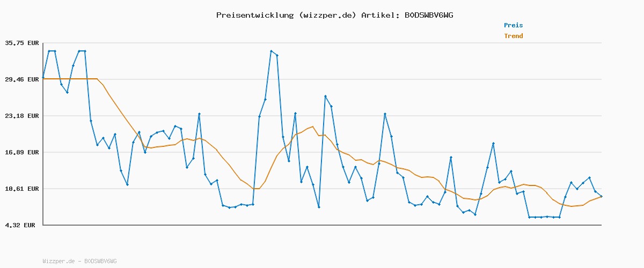This screenshot has height=268, width=644.
Task: Click the article ID B0DSWBV6WG in title
Action: point(429,15)
